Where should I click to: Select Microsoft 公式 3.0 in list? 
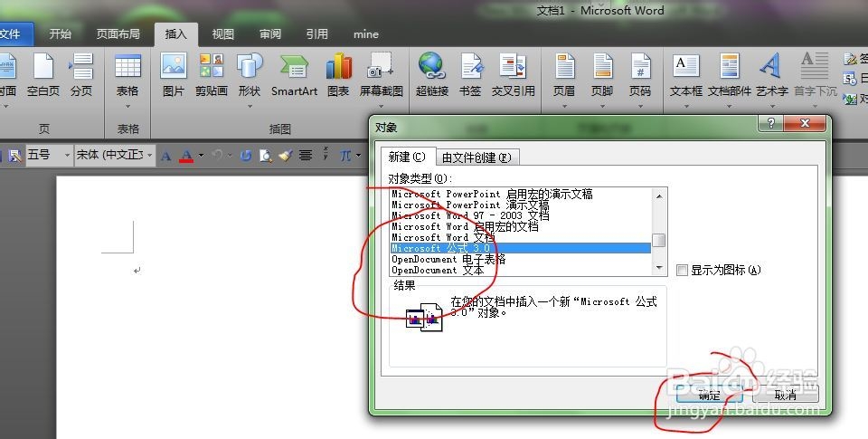pyautogui.click(x=521, y=248)
